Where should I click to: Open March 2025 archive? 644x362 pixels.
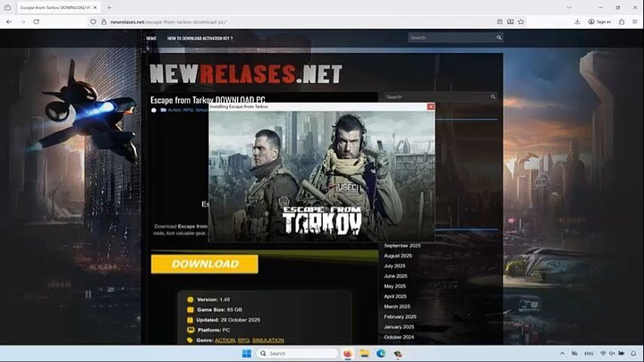397,307
